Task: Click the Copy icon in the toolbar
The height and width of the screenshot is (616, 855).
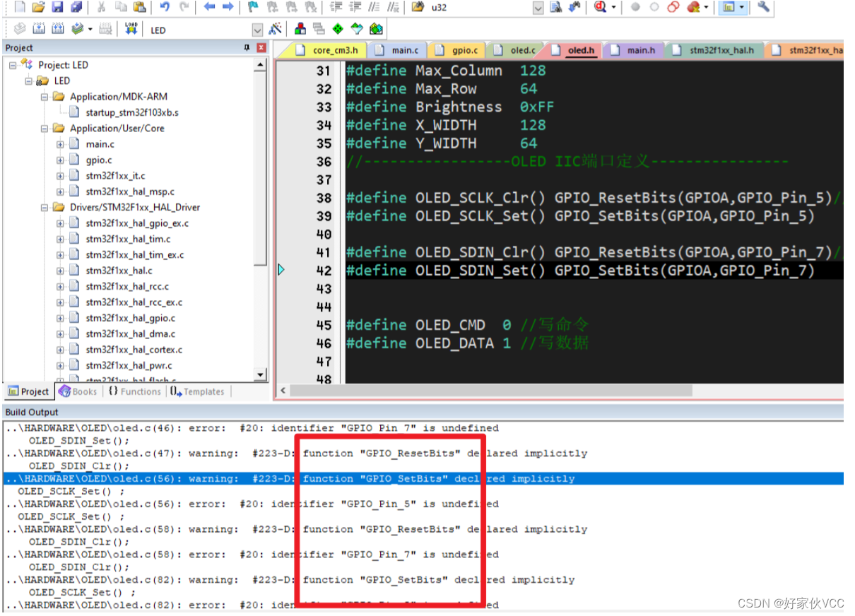Action: 121,7
